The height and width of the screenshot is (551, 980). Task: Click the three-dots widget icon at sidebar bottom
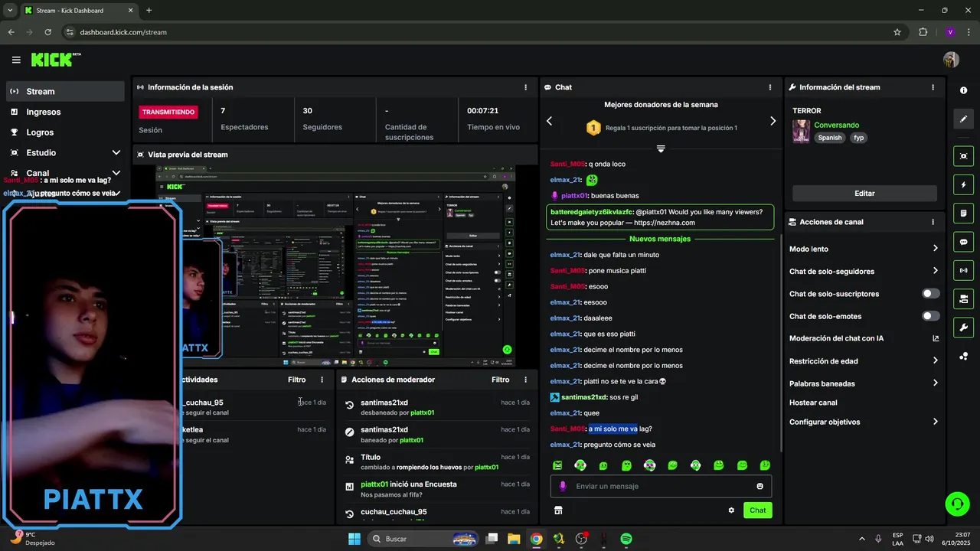(x=963, y=356)
